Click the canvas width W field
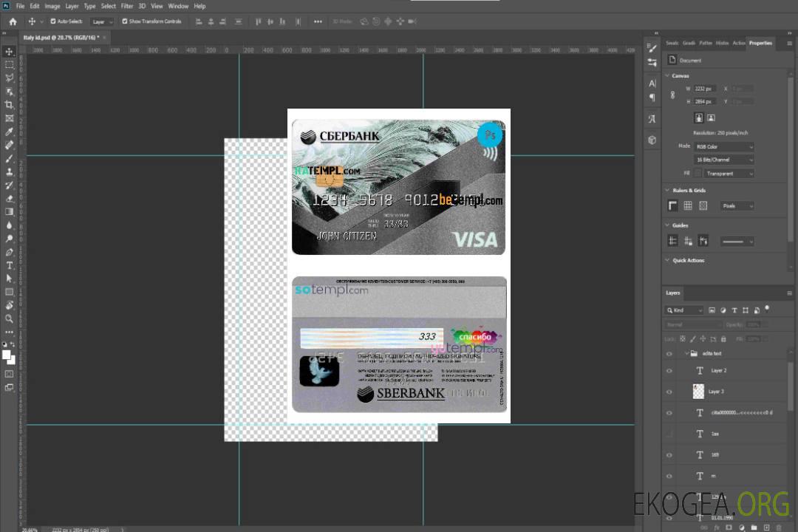This screenshot has height=532, width=798. [x=705, y=89]
